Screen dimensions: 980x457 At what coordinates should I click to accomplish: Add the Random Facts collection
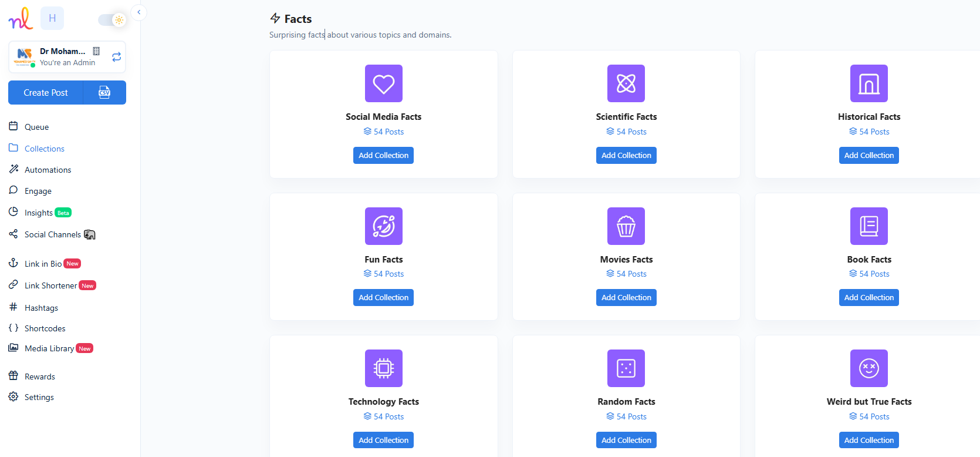(x=626, y=440)
